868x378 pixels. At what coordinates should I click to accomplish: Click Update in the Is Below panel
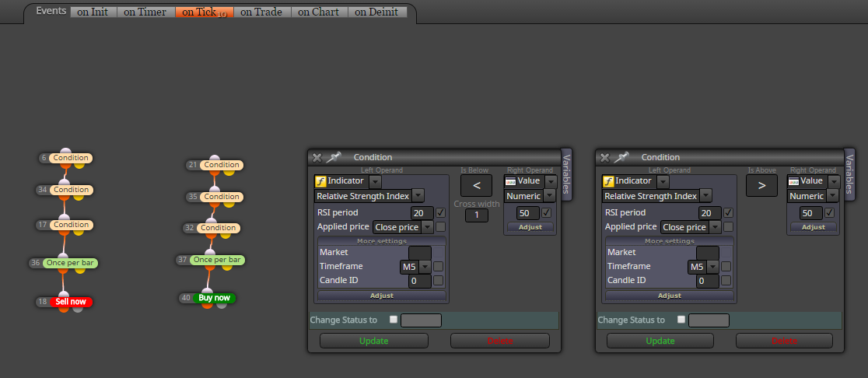[x=373, y=341]
